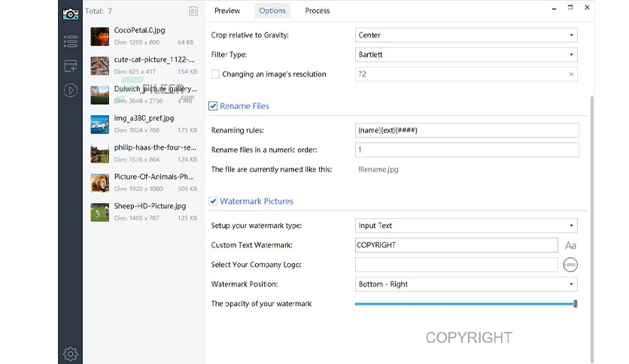Click the file name img_a380_pref.jpg
The image size is (629, 364).
tap(144, 118)
